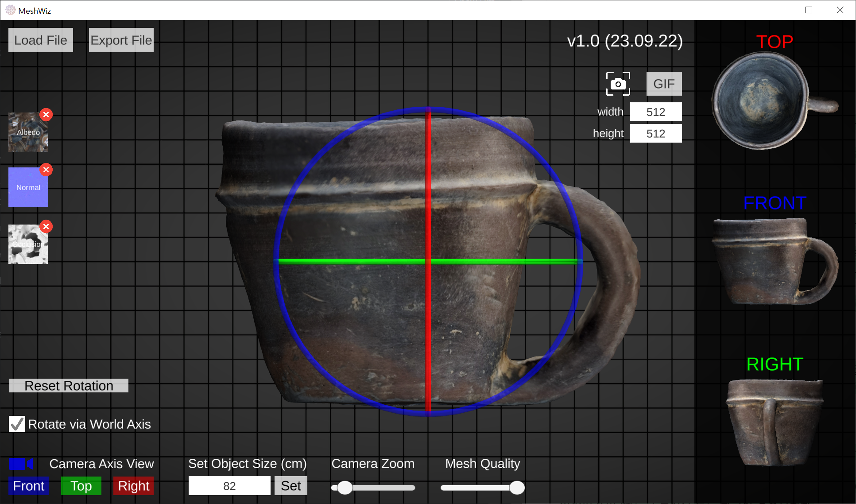Click the Set object size button
This screenshot has height=504, width=856.
[291, 486]
